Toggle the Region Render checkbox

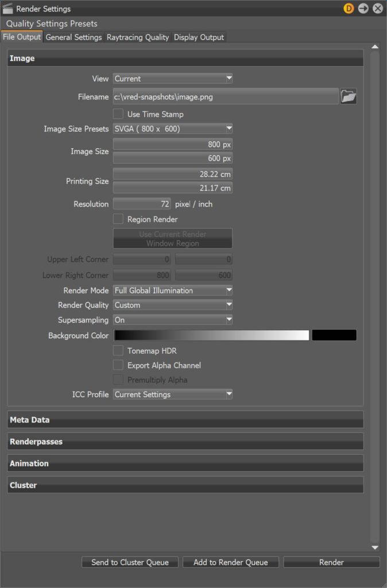(x=118, y=219)
